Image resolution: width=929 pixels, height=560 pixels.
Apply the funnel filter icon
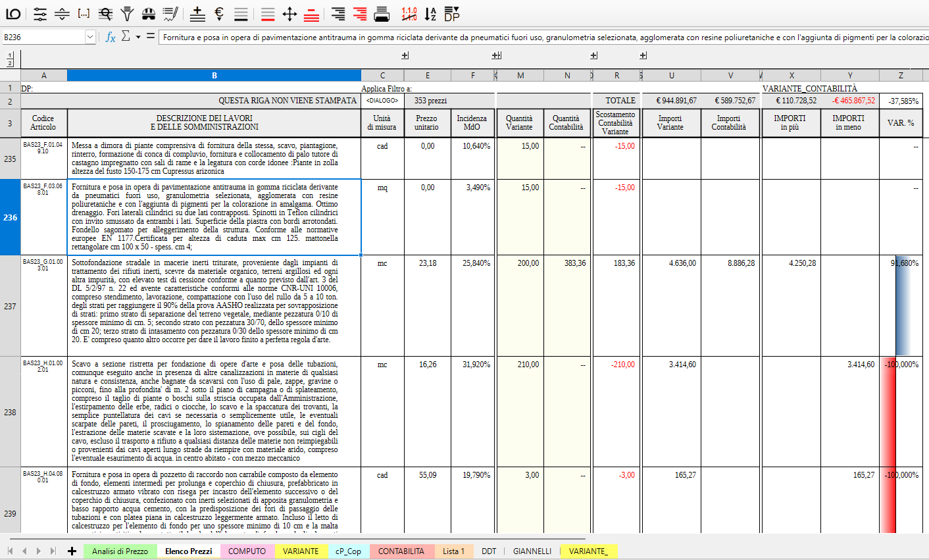(x=127, y=13)
